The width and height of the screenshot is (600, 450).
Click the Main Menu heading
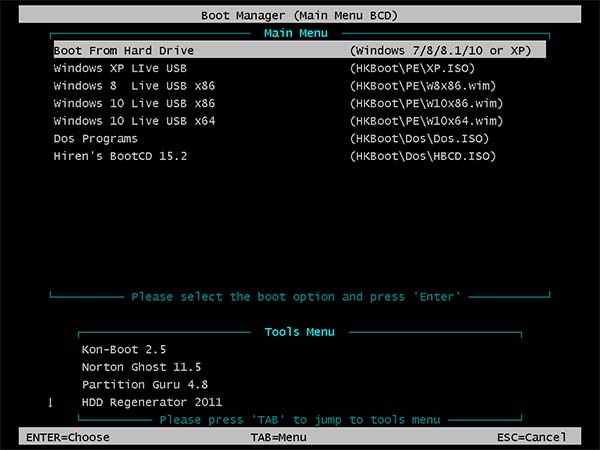pos(296,33)
